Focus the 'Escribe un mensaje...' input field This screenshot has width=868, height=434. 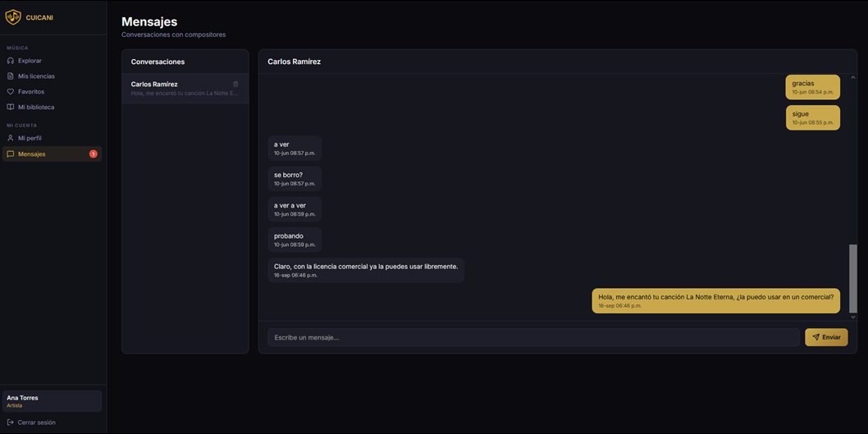click(533, 337)
